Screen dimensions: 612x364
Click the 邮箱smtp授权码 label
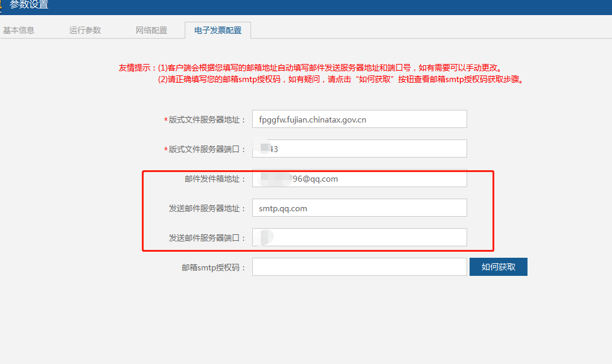click(214, 267)
